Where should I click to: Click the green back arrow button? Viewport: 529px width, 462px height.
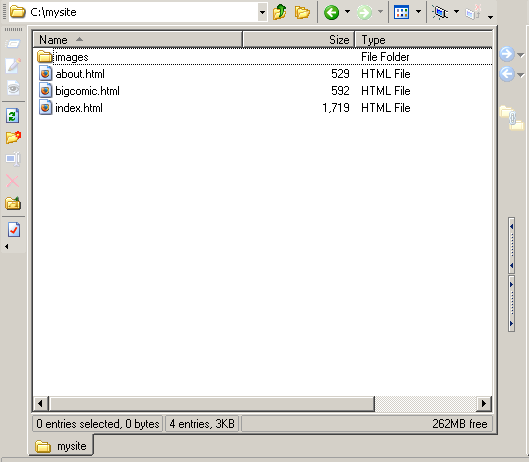(331, 13)
